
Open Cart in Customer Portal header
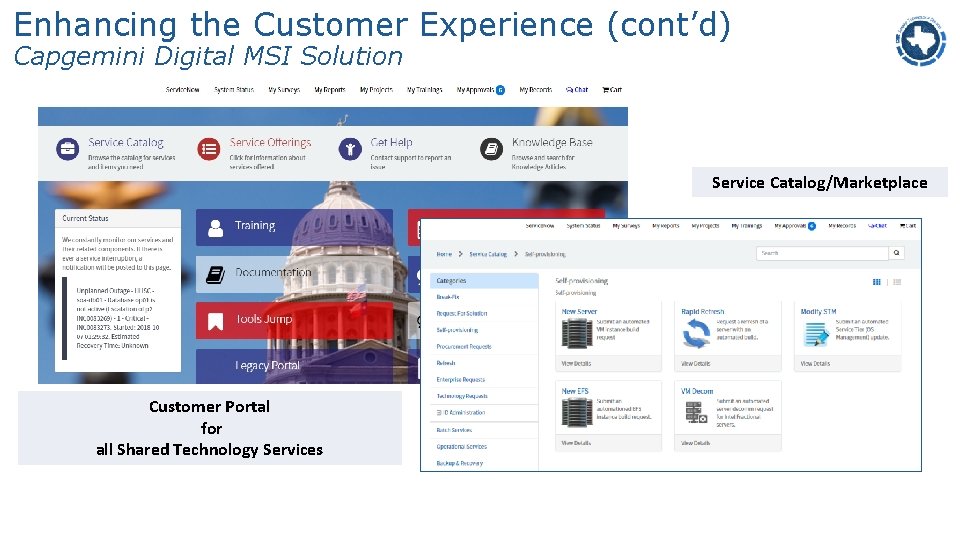[612, 89]
